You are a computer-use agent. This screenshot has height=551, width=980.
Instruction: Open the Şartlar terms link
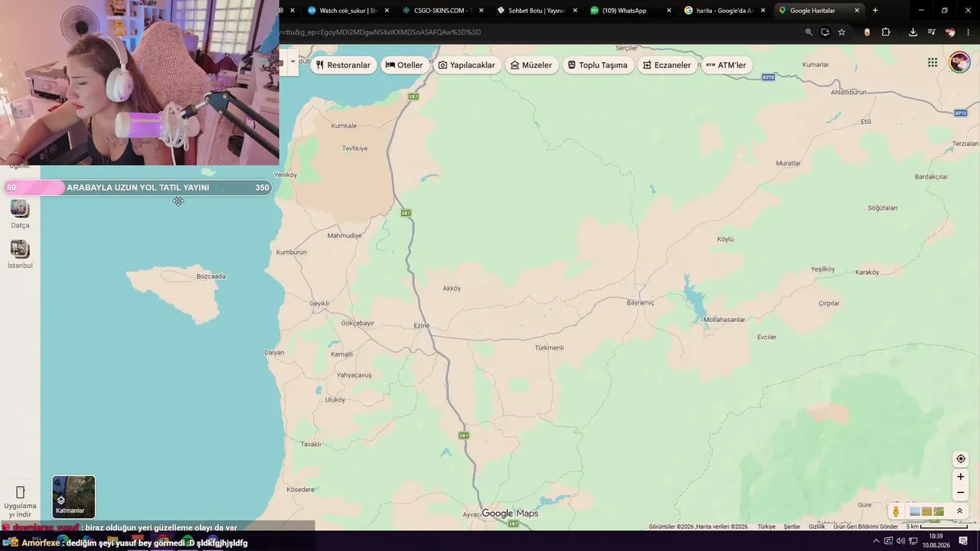[x=792, y=527]
